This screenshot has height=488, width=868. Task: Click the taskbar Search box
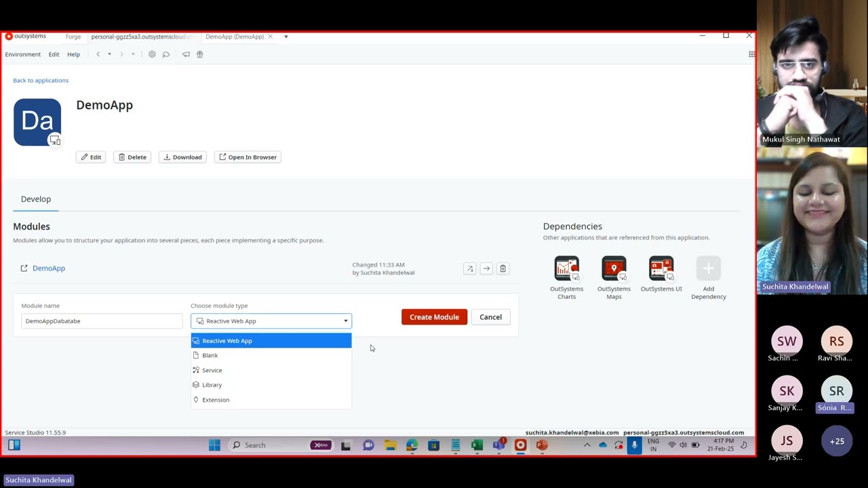pos(280,445)
